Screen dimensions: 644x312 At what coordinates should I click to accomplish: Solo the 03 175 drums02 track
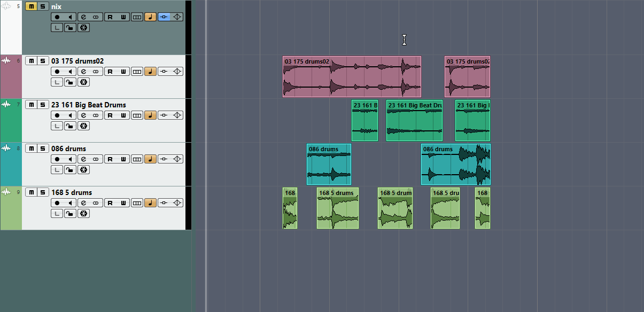tap(42, 61)
